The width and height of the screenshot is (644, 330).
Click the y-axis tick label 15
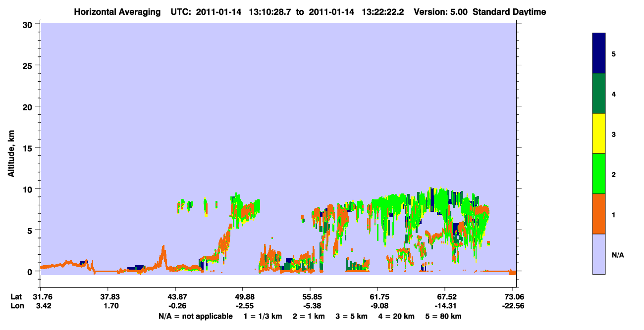point(28,148)
